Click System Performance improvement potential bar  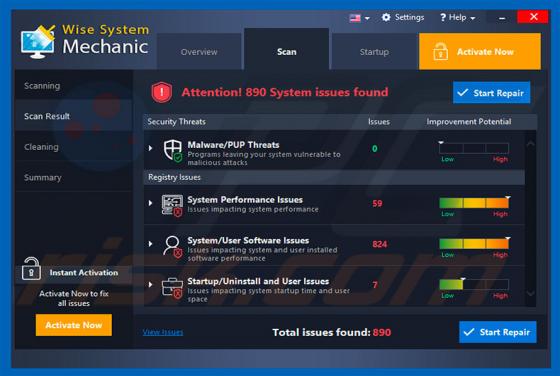474,203
